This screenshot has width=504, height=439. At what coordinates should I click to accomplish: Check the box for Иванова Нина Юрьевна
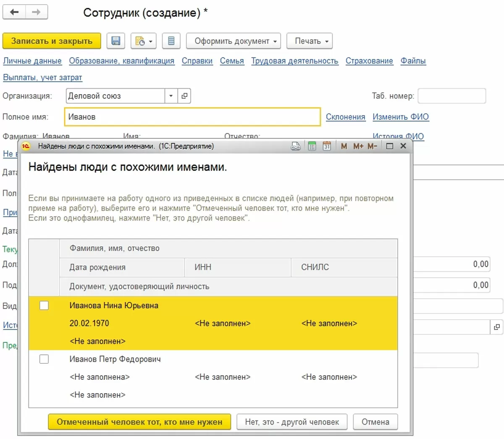44,305
